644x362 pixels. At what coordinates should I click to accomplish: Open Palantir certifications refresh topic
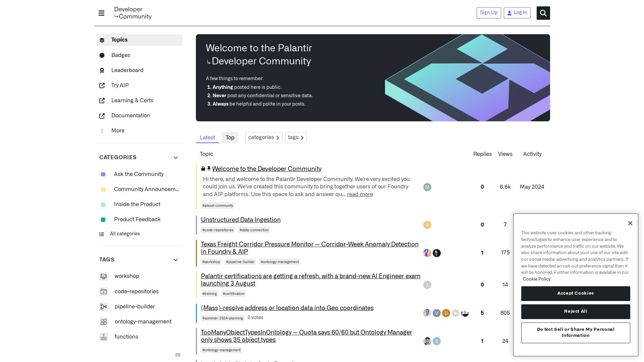[311, 280]
